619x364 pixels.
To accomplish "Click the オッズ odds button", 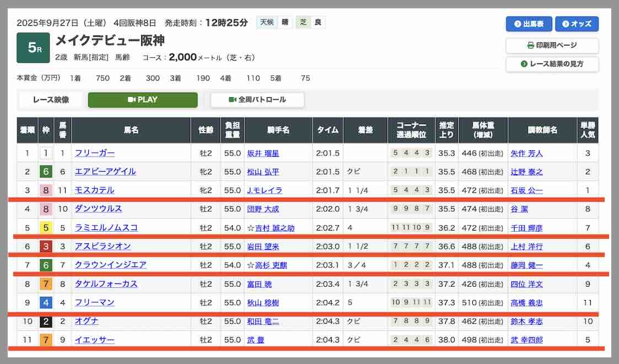I will tap(577, 24).
